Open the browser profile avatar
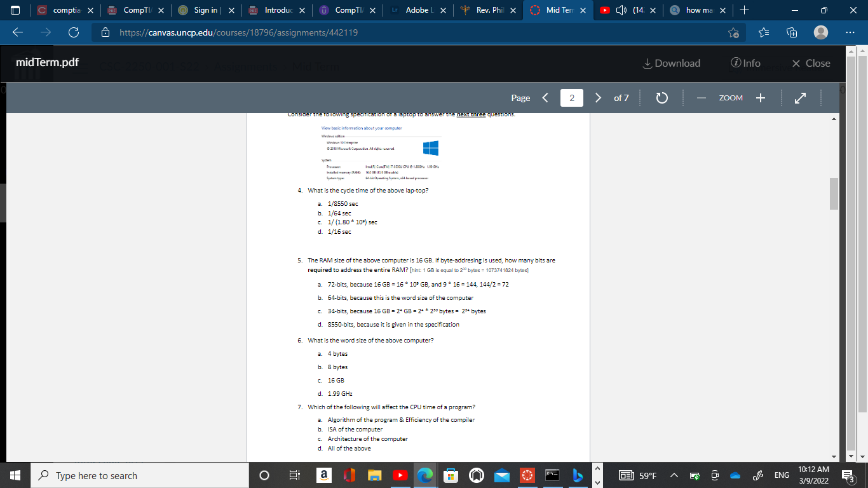The width and height of the screenshot is (868, 488). [x=821, y=32]
